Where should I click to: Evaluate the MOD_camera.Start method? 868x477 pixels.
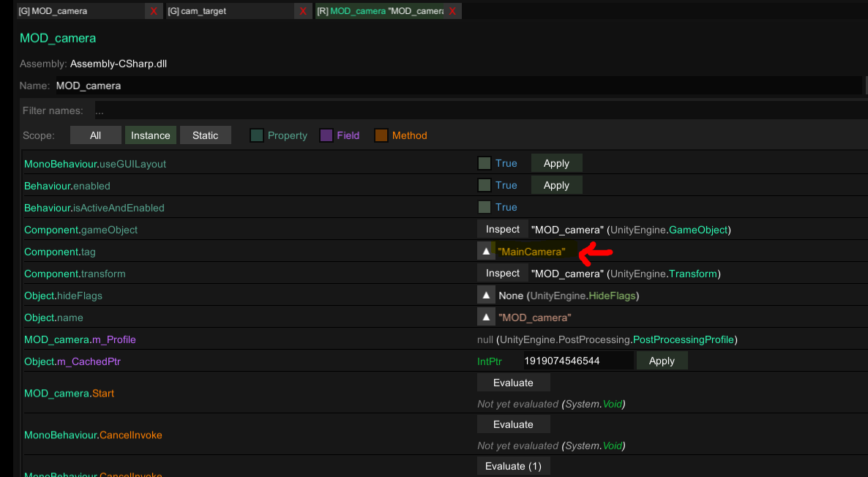pos(513,382)
